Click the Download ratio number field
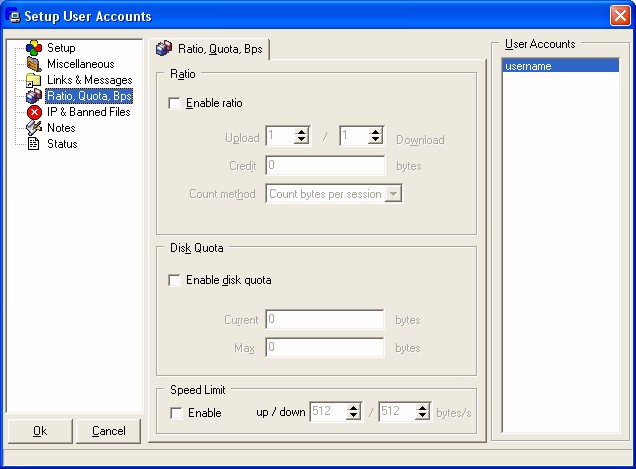Viewport: 636px width, 469px height. coord(355,136)
